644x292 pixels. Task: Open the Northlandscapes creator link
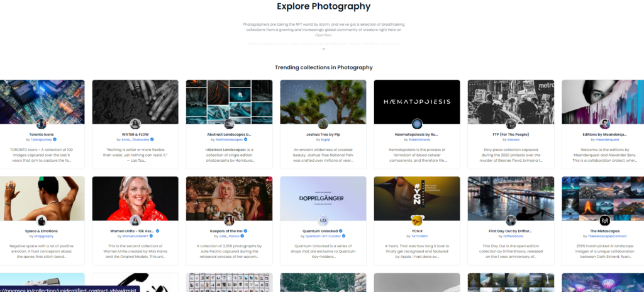pos(229,140)
